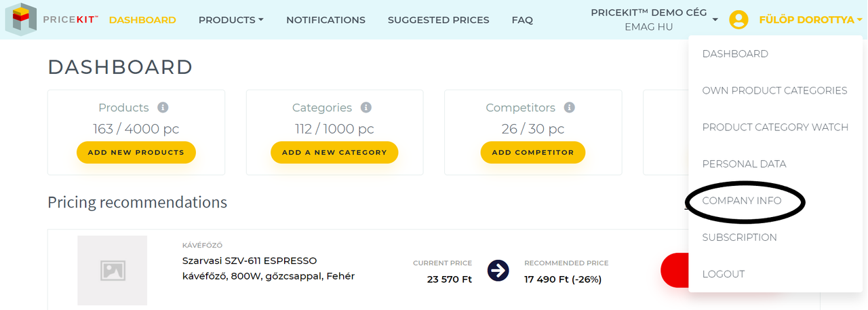This screenshot has height=310, width=868.
Task: Click the Add a New Category button
Action: pyautogui.click(x=334, y=153)
